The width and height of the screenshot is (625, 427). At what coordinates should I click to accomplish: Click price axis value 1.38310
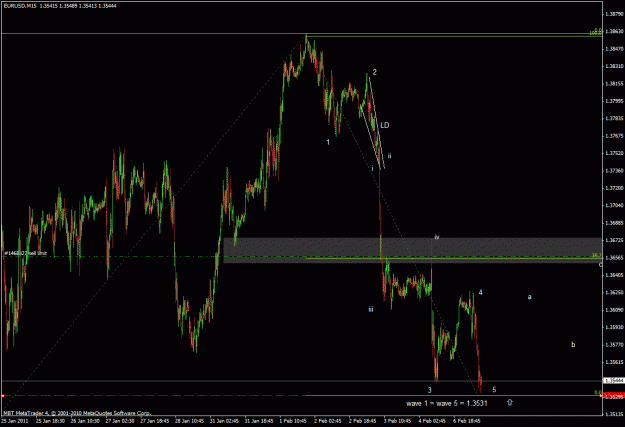tap(614, 66)
